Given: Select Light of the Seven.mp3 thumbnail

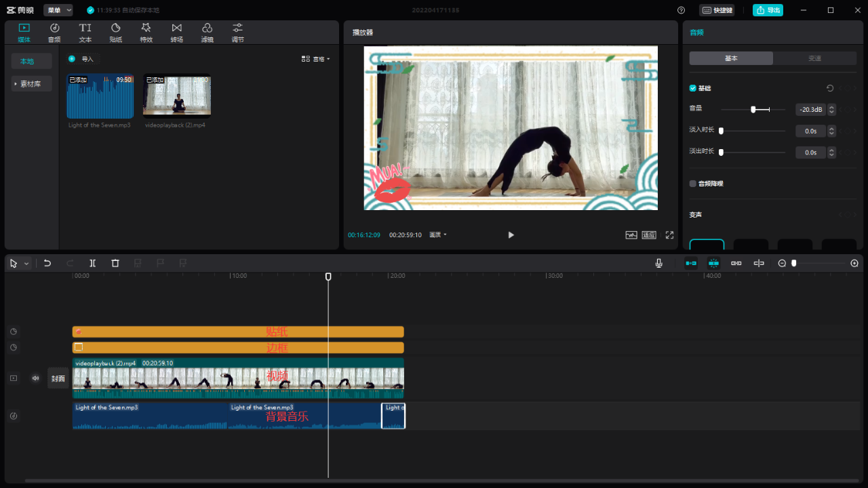Looking at the screenshot, I should point(100,96).
